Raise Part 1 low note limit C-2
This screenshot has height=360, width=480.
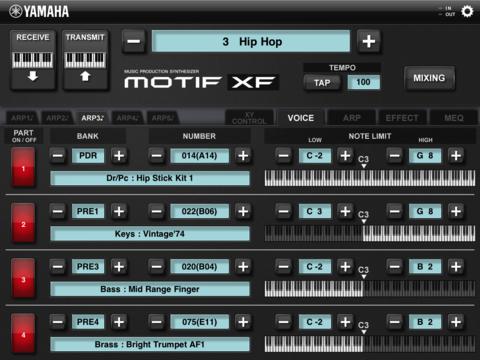point(345,156)
